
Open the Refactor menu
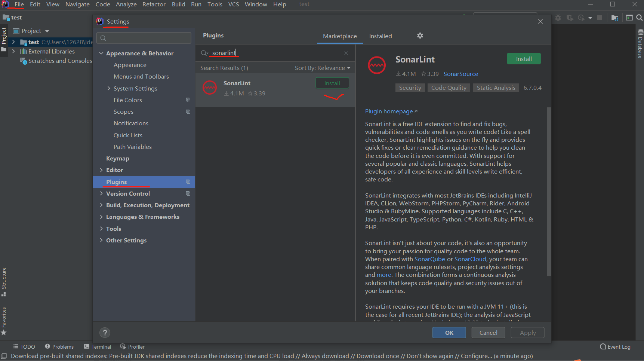point(154,4)
